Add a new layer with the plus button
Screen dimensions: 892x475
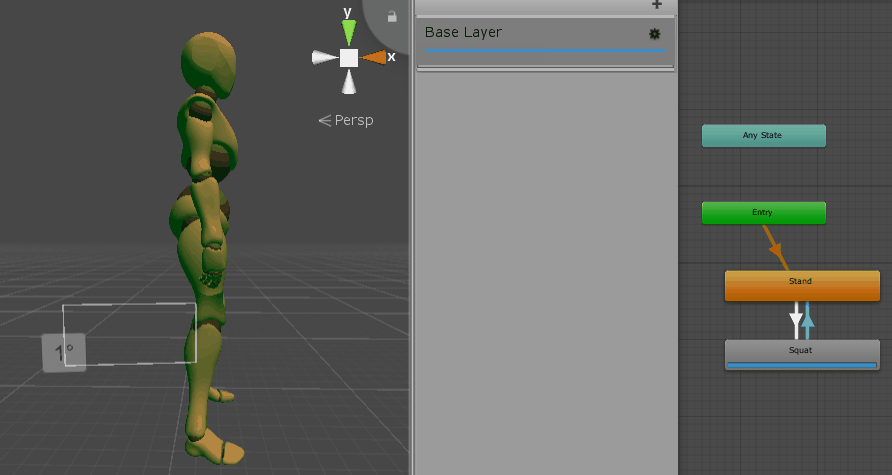coord(656,5)
